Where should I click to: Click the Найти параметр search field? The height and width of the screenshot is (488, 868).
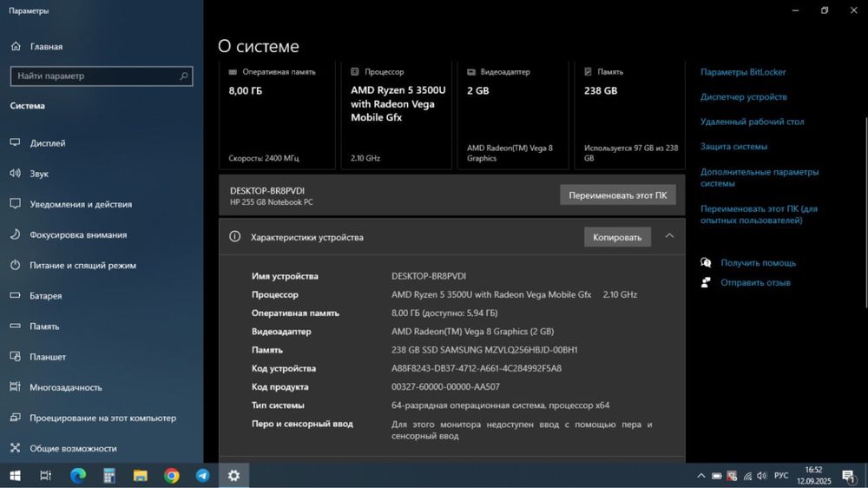(102, 76)
